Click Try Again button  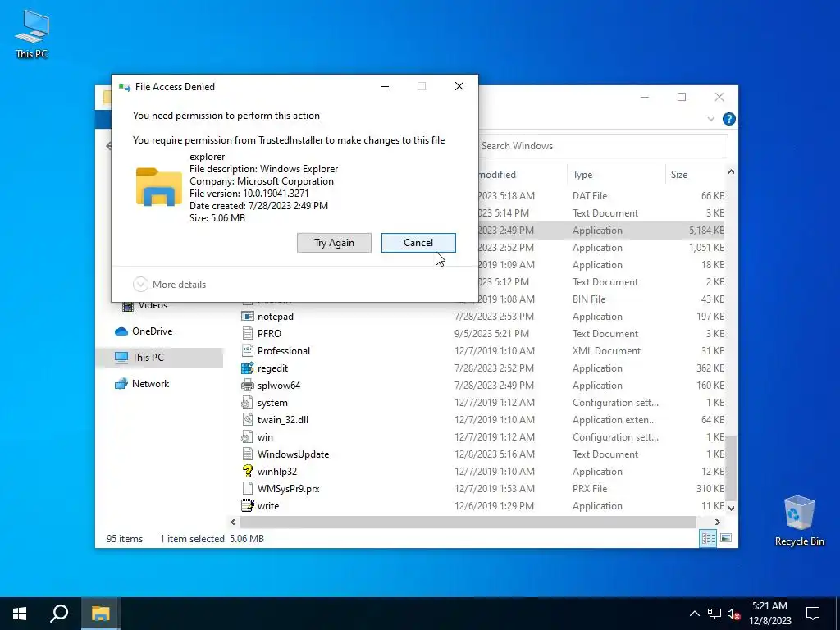pyautogui.click(x=335, y=243)
